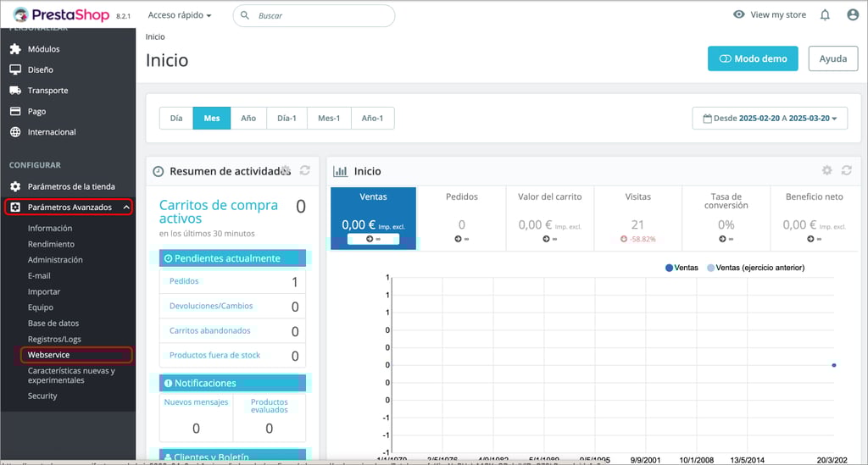Screen dimensions: 868x465
Task: Open the Acceso rápido dropdown
Action: (x=179, y=15)
